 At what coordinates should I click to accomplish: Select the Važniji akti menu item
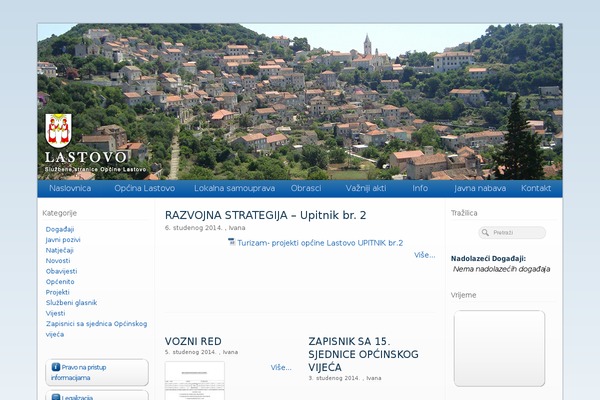(x=366, y=188)
